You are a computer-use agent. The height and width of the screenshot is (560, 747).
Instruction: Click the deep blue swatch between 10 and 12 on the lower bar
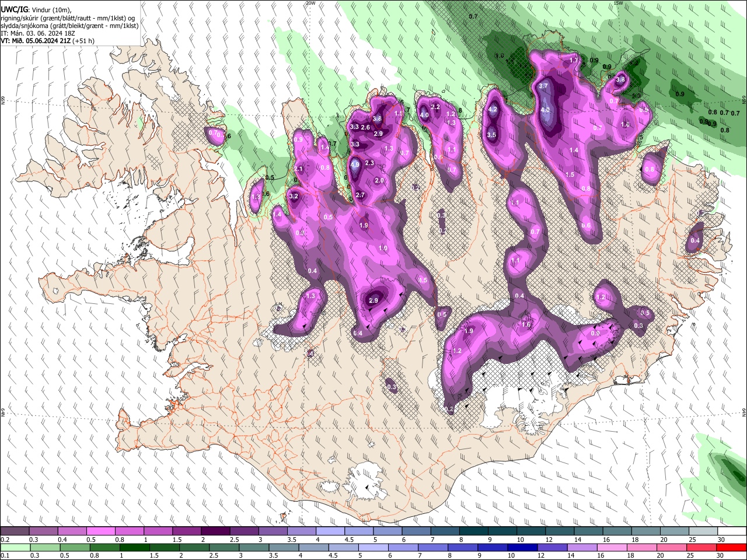pos(521,547)
